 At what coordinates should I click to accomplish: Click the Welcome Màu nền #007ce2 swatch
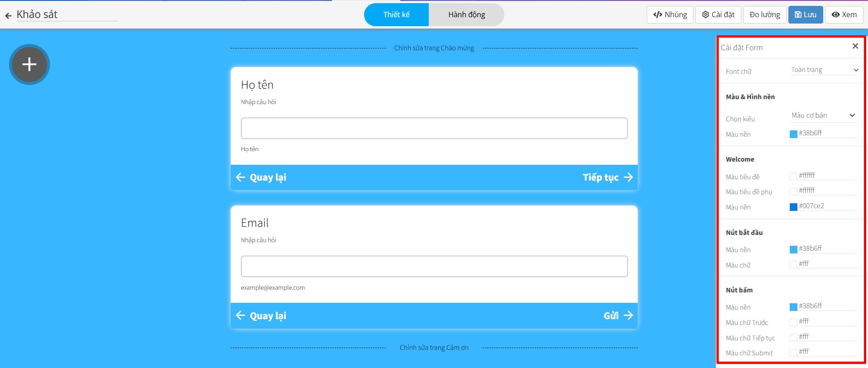[x=793, y=207]
